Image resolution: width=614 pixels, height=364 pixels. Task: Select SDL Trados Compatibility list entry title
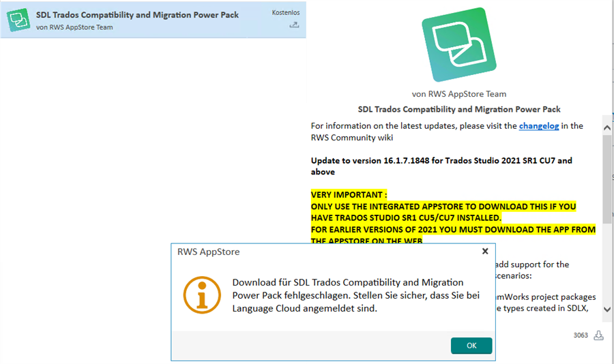[137, 15]
